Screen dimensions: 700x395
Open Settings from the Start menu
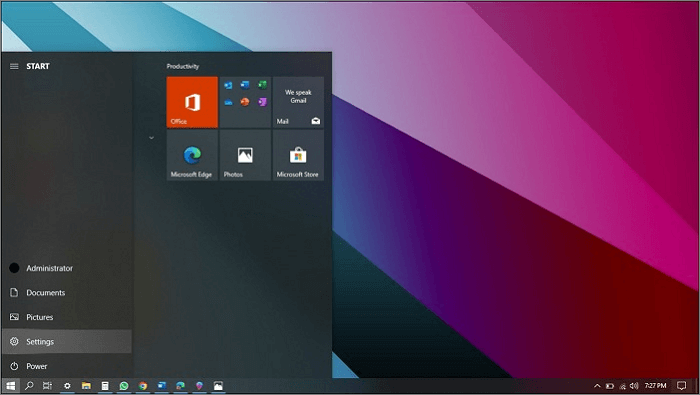[67, 342]
